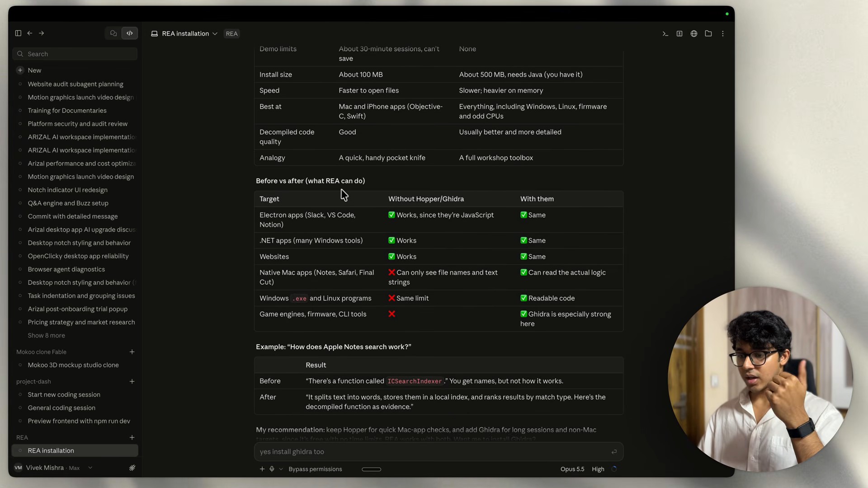Open Preview frontend with npm run dev
The height and width of the screenshot is (488, 868).
click(79, 421)
